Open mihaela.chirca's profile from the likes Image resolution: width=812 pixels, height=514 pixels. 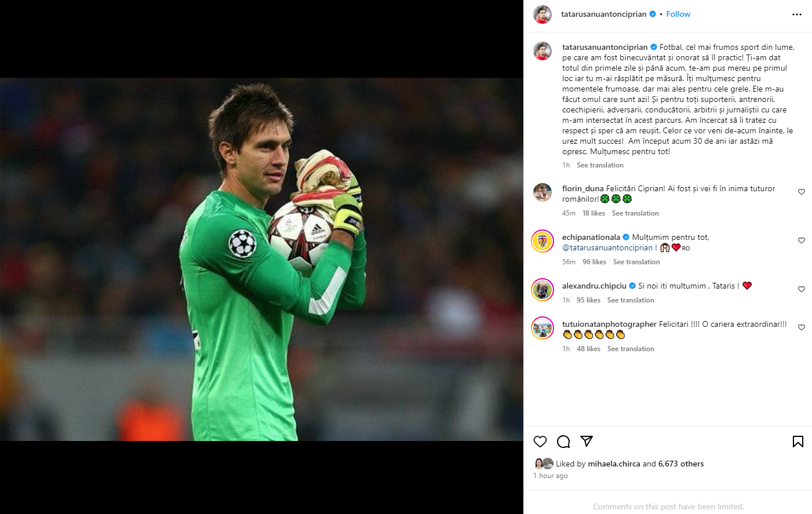(614, 464)
